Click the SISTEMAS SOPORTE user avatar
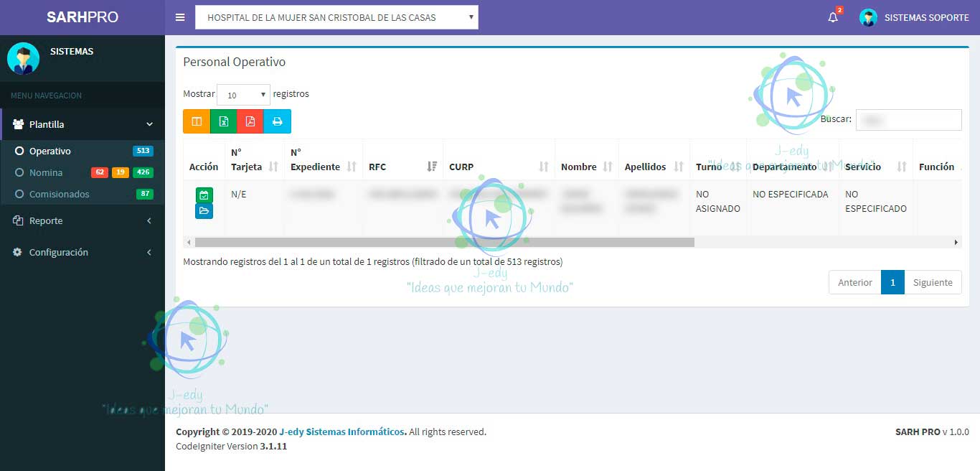980x471 pixels. coord(868,17)
